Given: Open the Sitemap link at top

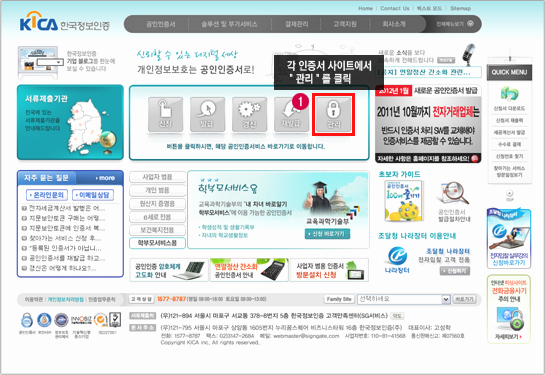Looking at the screenshot, I should tap(461, 8).
